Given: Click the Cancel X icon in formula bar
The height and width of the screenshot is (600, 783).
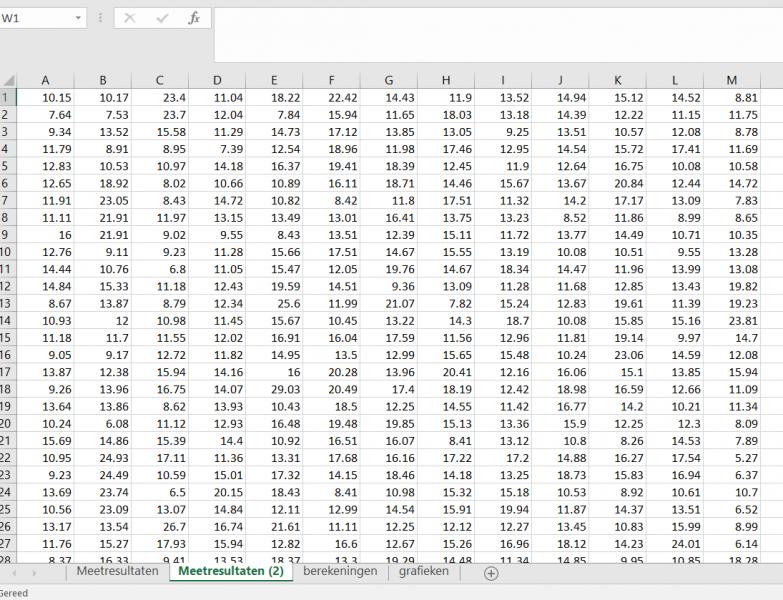Looking at the screenshot, I should [130, 18].
